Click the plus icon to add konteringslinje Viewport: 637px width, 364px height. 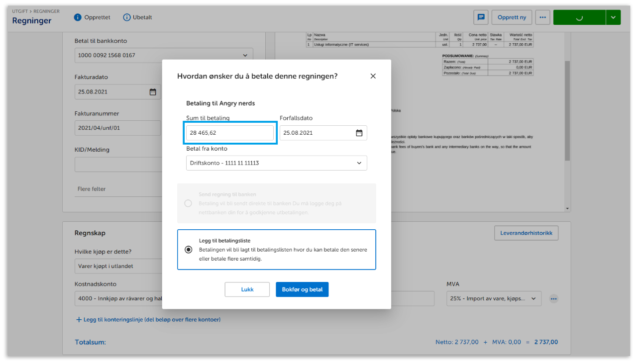[x=79, y=320]
